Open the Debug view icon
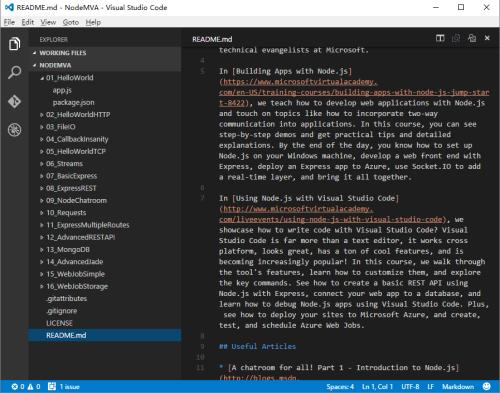The image size is (500, 393). tap(14, 130)
